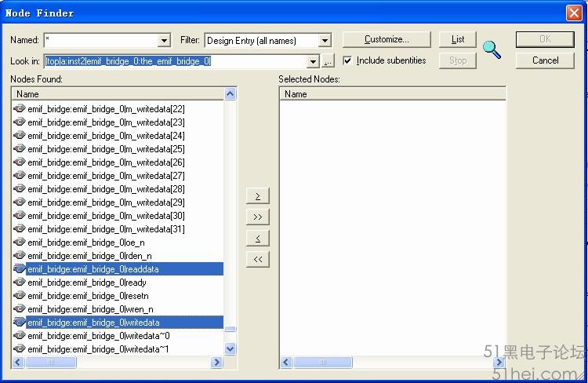Select emif_bridge_0|m_writedata[26] row text
The height and width of the screenshot is (383, 588).
(106, 162)
